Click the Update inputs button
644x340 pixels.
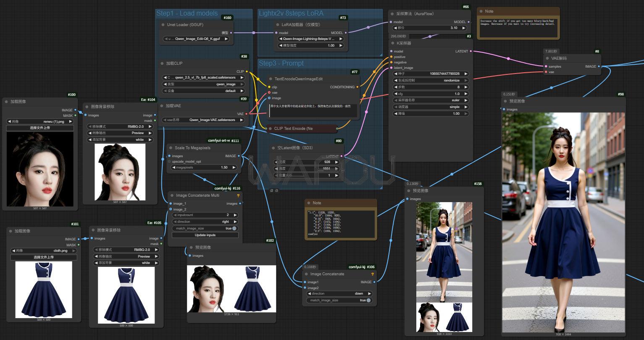tap(205, 235)
